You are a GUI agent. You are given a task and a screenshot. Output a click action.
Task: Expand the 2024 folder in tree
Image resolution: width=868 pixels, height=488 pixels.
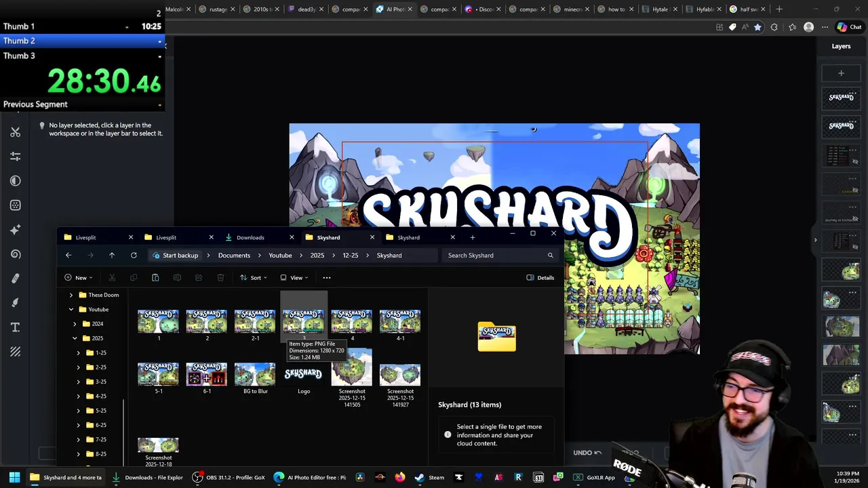75,324
